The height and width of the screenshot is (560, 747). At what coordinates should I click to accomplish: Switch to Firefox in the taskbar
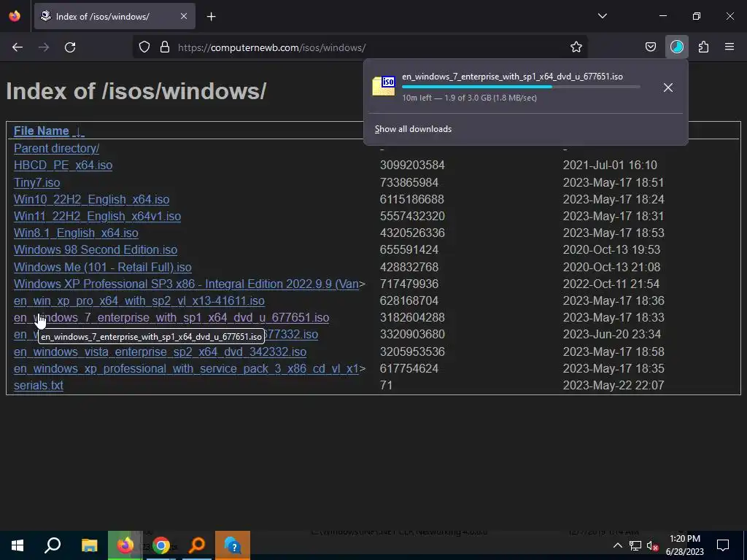[x=125, y=545]
